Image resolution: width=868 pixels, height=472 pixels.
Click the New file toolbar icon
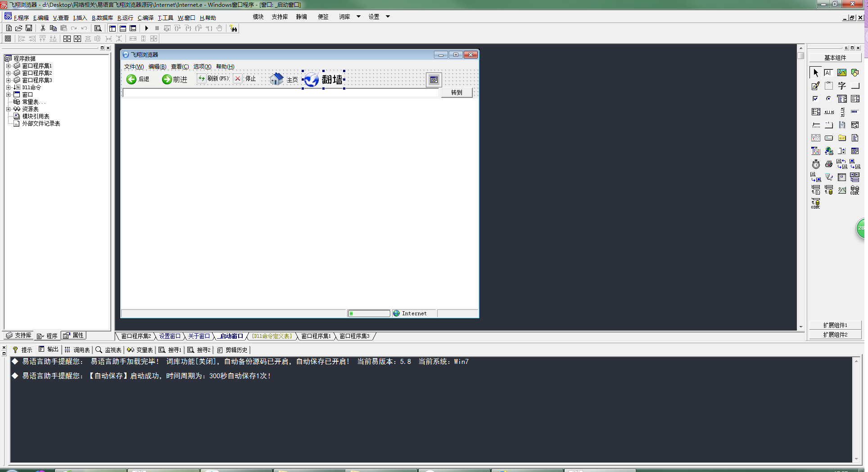pyautogui.click(x=9, y=28)
